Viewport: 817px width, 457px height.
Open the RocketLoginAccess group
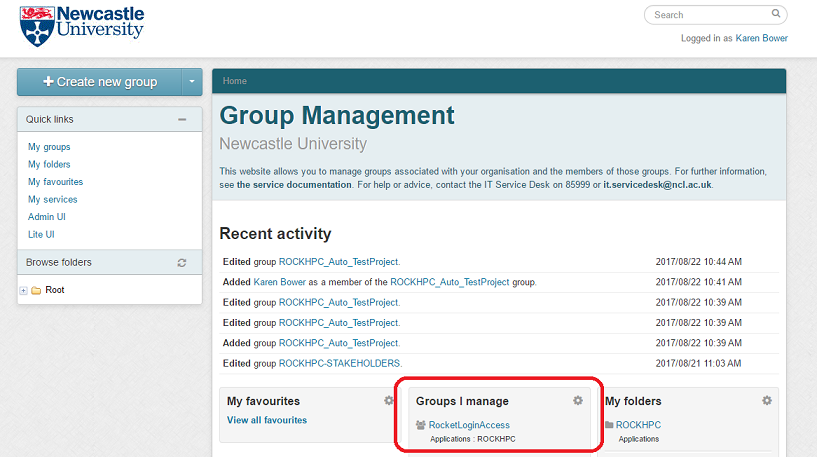(469, 425)
